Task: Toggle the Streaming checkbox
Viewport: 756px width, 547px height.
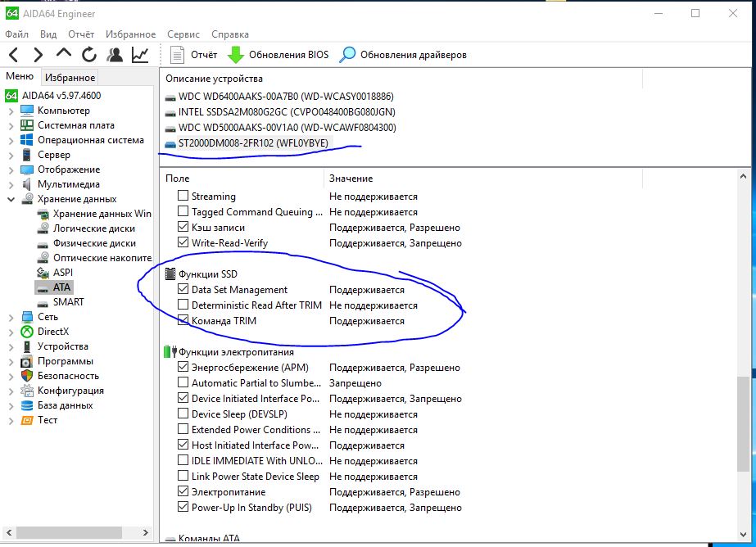Action: pos(183,196)
